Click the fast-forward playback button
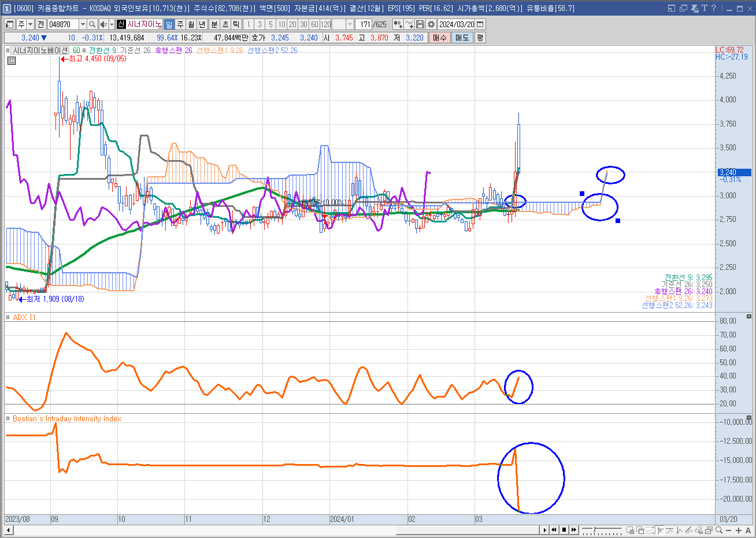This screenshot has height=538, width=756. pyautogui.click(x=574, y=530)
